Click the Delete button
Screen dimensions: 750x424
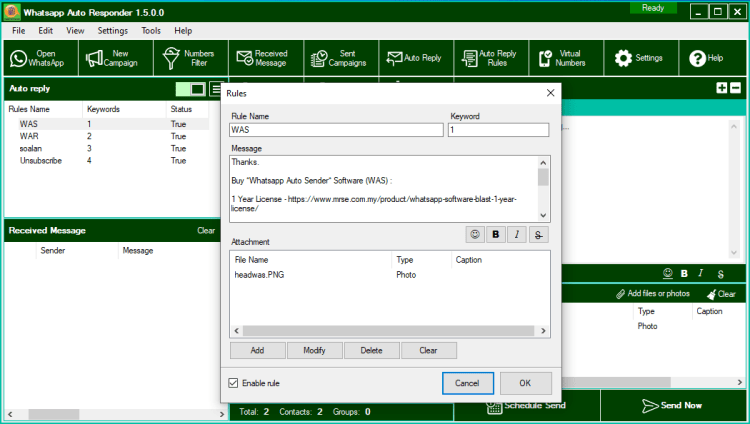[371, 350]
